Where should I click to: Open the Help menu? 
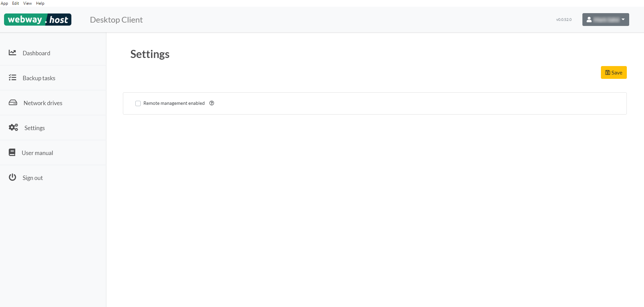point(40,3)
